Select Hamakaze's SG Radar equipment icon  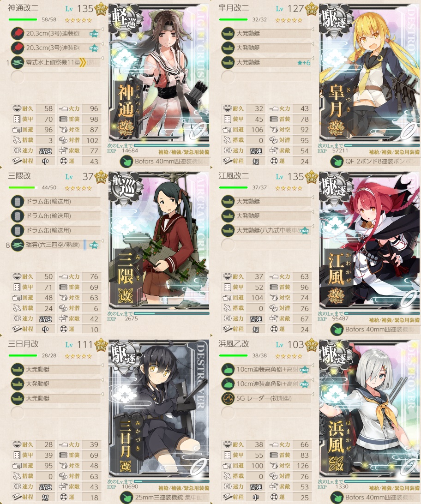228,399
